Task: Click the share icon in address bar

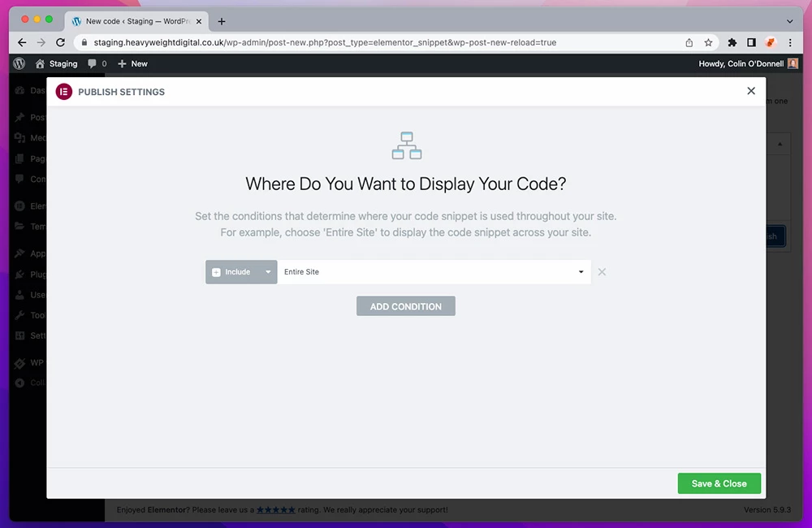Action: [689, 42]
